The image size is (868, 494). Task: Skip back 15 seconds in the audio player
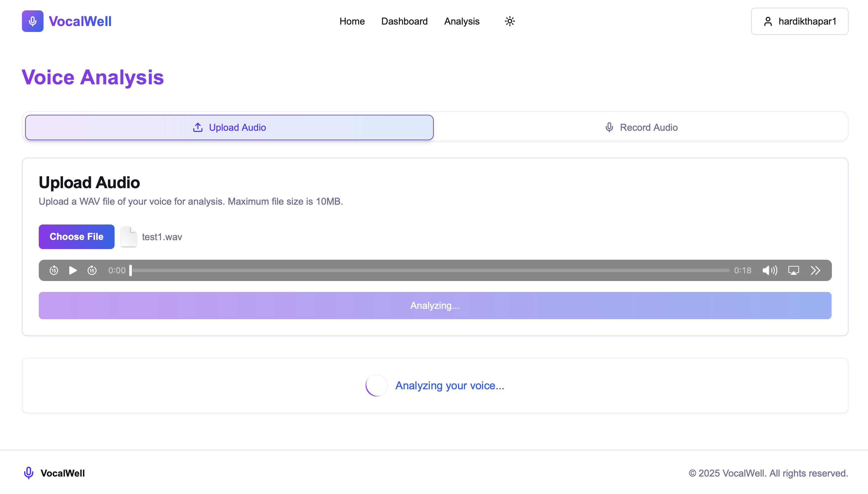coord(54,270)
